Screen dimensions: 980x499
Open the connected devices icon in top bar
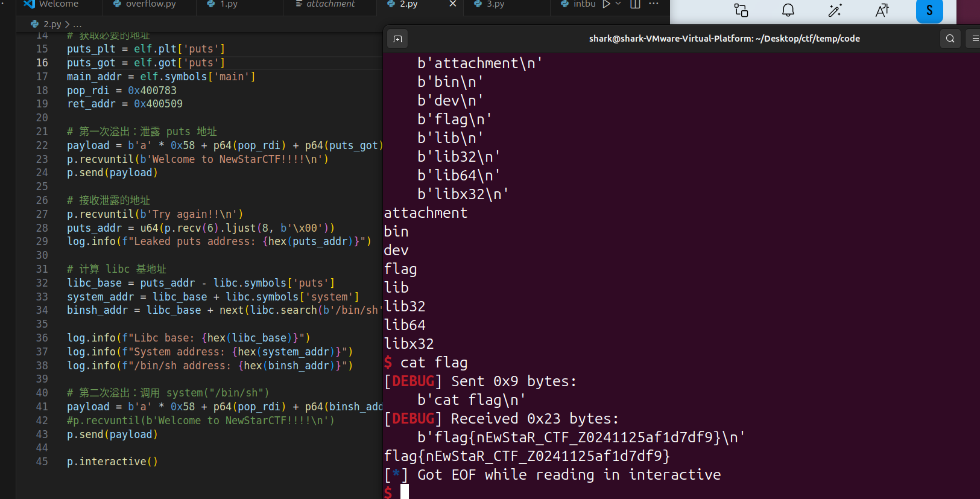[741, 10]
